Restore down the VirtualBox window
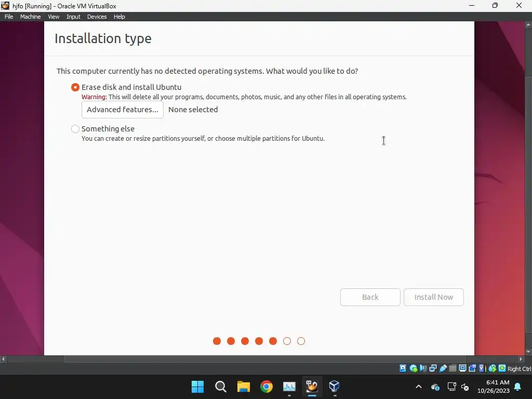 click(495, 5)
